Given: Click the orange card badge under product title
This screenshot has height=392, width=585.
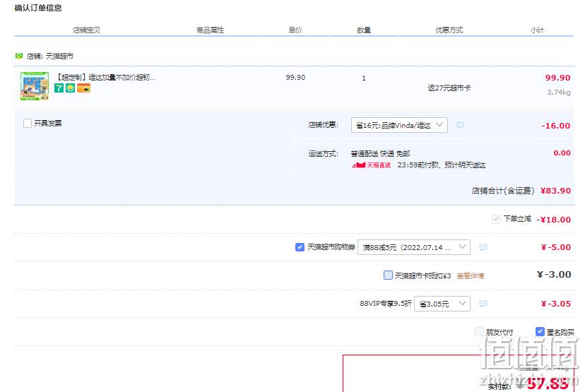Looking at the screenshot, I should tap(83, 88).
